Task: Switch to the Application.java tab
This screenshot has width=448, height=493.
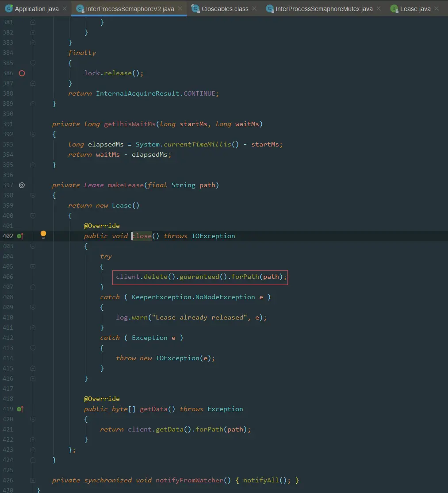Action: (37, 9)
